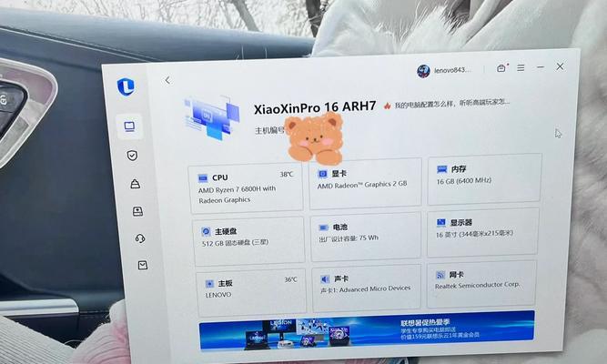Click the lenovo843 account name
This screenshot has width=607, height=364.
(x=452, y=70)
